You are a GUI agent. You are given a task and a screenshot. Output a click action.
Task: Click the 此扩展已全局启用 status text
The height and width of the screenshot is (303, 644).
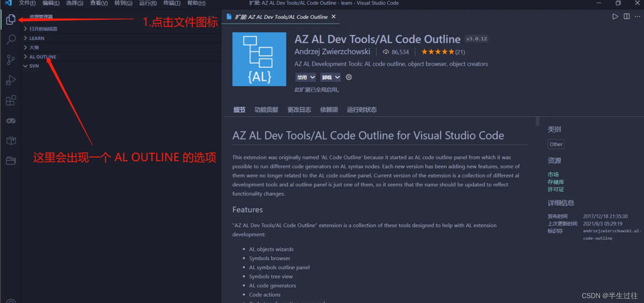click(317, 90)
